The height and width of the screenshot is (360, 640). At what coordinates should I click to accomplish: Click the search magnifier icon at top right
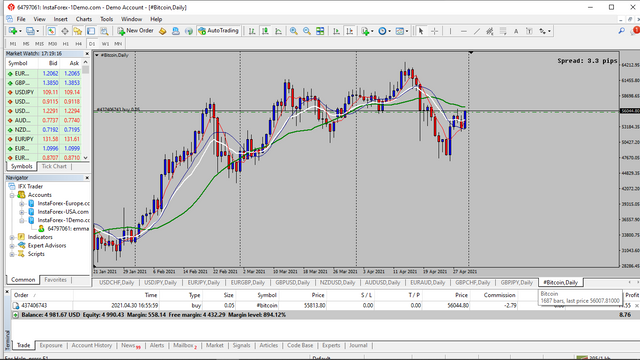[621, 31]
